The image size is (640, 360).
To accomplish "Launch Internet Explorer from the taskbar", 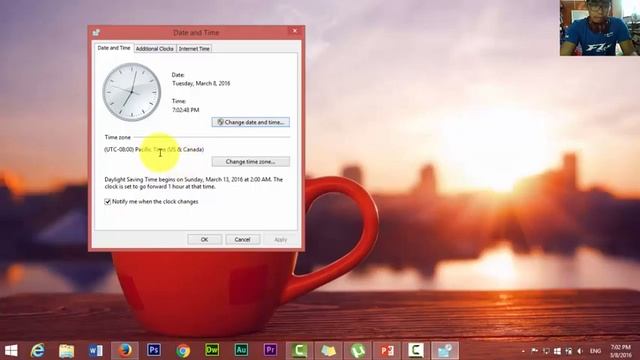I will (38, 350).
